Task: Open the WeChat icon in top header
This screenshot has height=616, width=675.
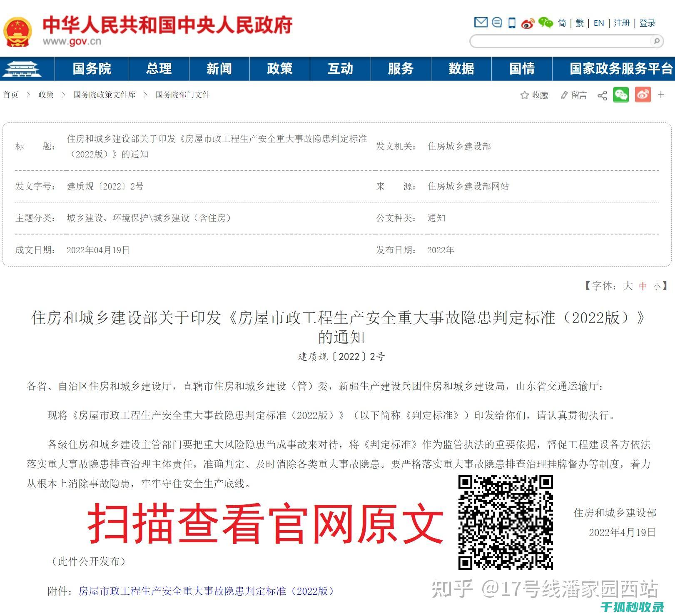Action: pos(545,22)
